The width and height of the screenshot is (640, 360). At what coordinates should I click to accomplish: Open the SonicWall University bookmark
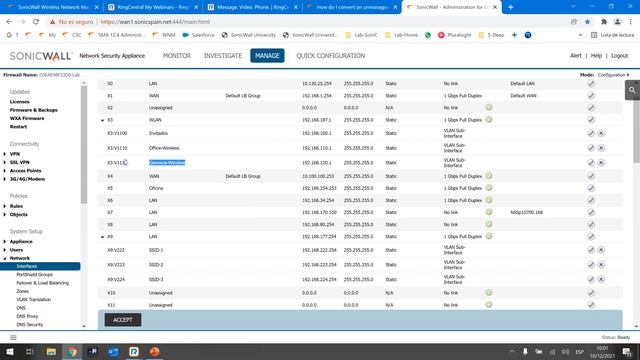(x=248, y=35)
